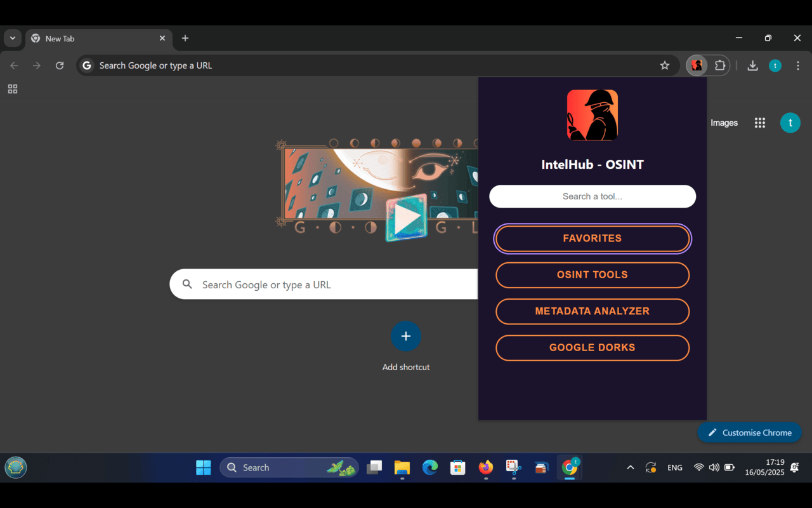Click the Chrome extensions puzzle icon

tap(720, 65)
